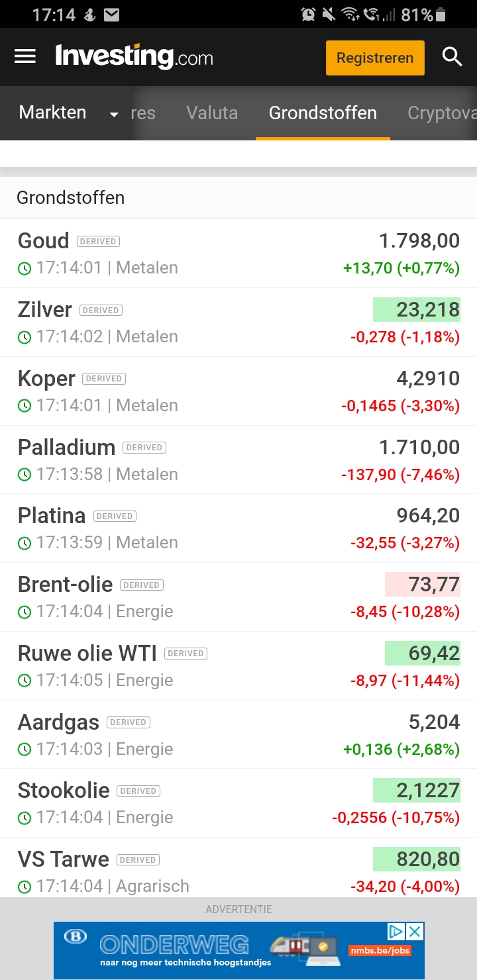Tap the Grondstoffen section header
This screenshot has height=980, width=477.
(x=71, y=197)
